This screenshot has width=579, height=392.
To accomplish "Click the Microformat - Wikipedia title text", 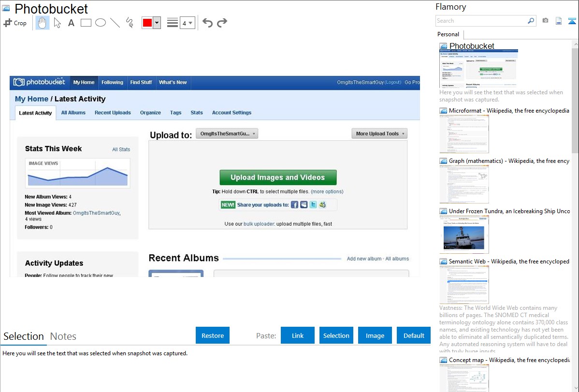I will (x=509, y=111).
